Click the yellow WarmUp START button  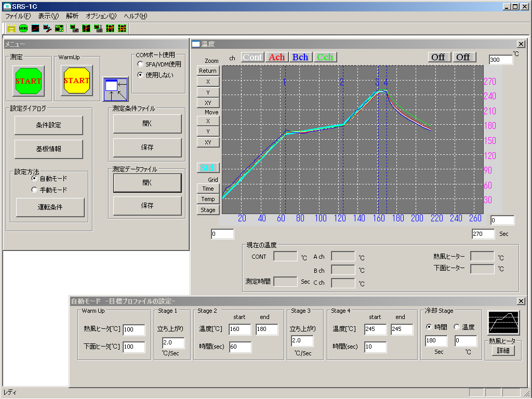click(77, 81)
